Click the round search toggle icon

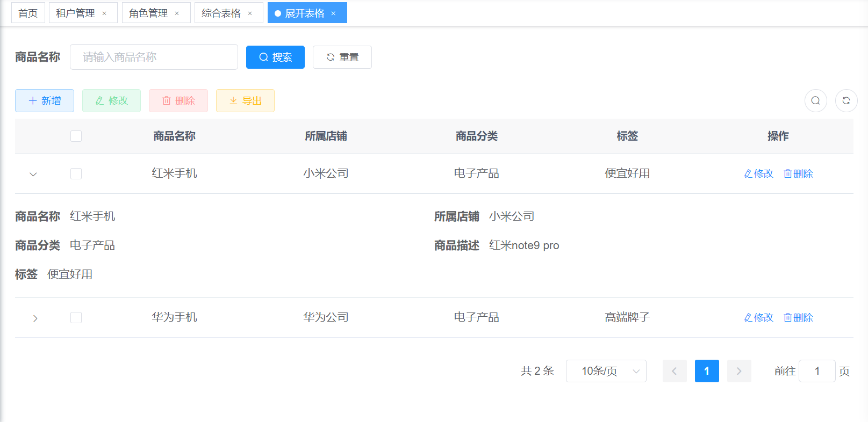[x=815, y=100]
